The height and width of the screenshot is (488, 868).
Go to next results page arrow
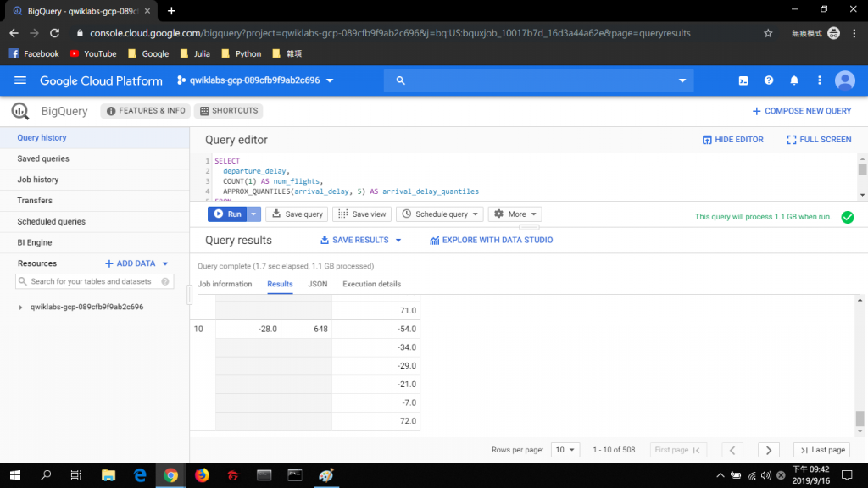click(x=768, y=450)
